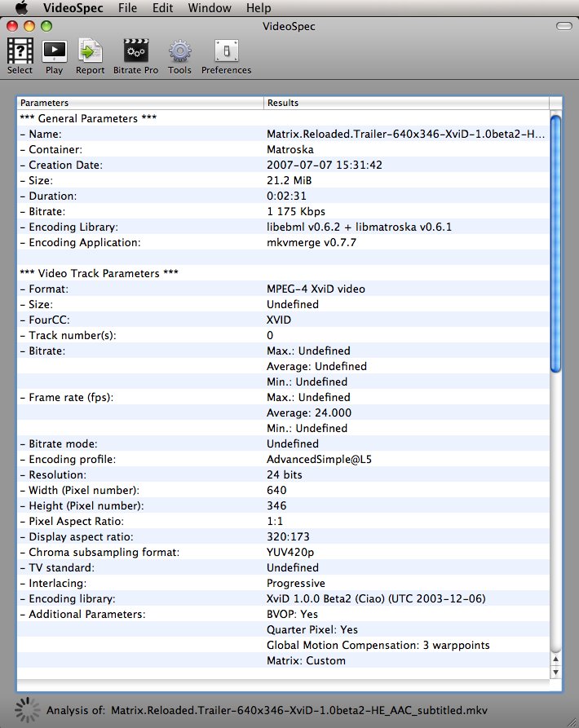
Task: Open the Tools gear icon
Action: (179, 51)
